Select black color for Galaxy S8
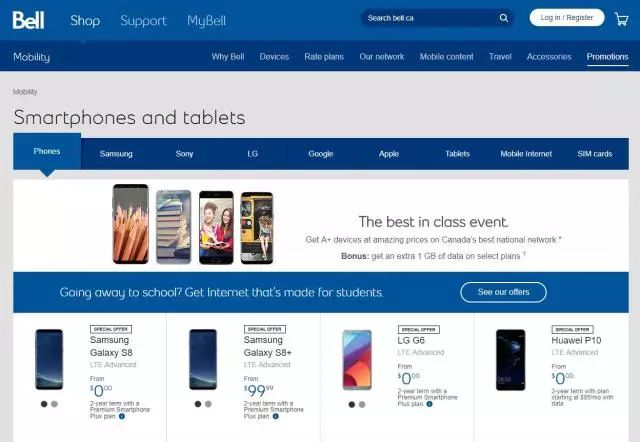Image resolution: width=640 pixels, height=442 pixels. (x=44, y=404)
